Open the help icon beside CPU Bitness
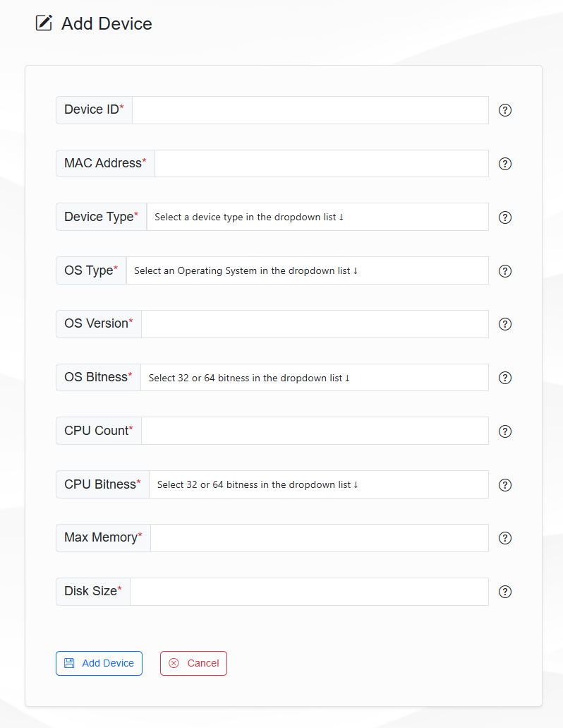This screenshot has width=563, height=728. click(x=505, y=485)
